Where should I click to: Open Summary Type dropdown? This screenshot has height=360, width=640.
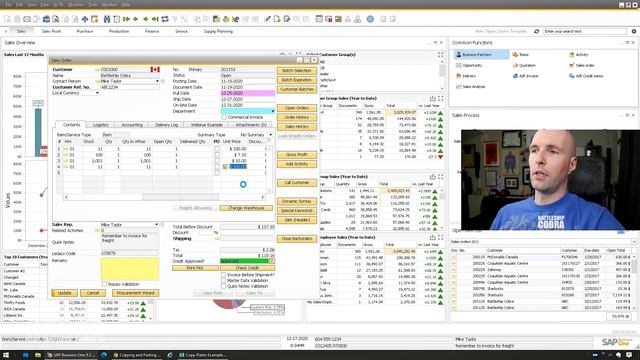(270, 135)
